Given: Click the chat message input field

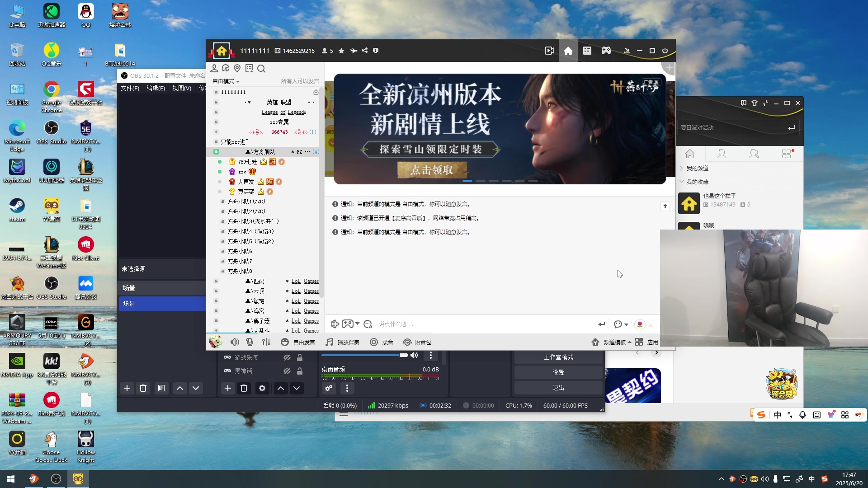Looking at the screenshot, I should tap(484, 324).
